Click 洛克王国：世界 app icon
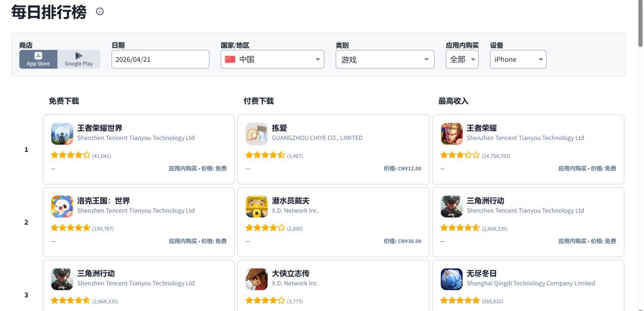644x311 pixels. (62, 206)
